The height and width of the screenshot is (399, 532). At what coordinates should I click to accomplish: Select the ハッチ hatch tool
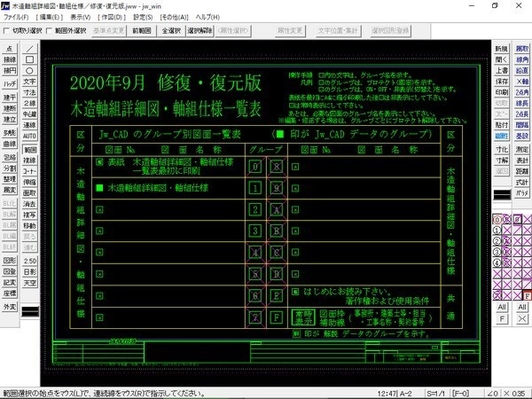pyautogui.click(x=10, y=84)
